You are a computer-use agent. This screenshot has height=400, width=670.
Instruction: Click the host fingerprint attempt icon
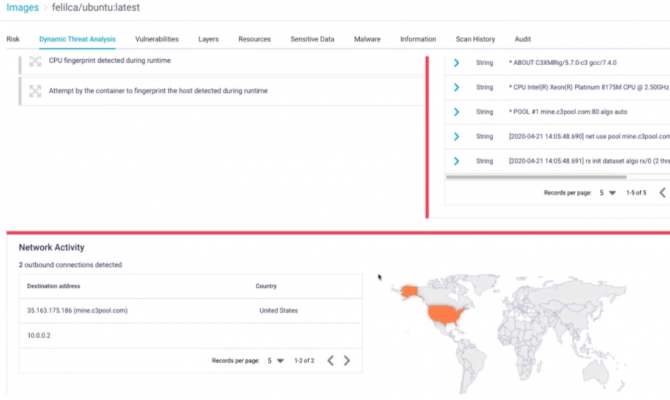pyautogui.click(x=35, y=91)
